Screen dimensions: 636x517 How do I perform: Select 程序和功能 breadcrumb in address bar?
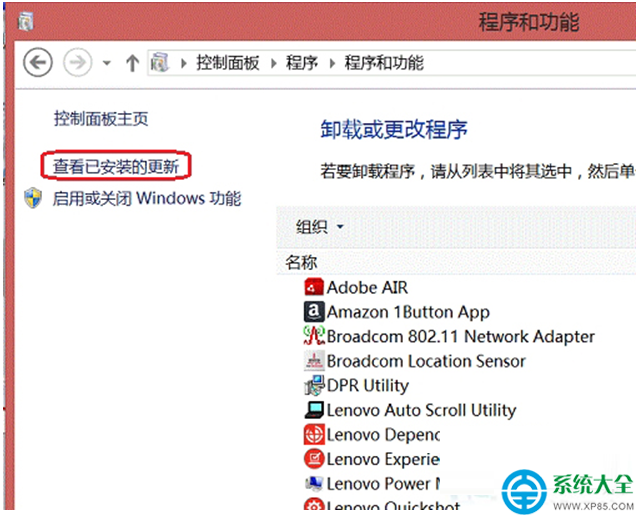[x=384, y=63]
